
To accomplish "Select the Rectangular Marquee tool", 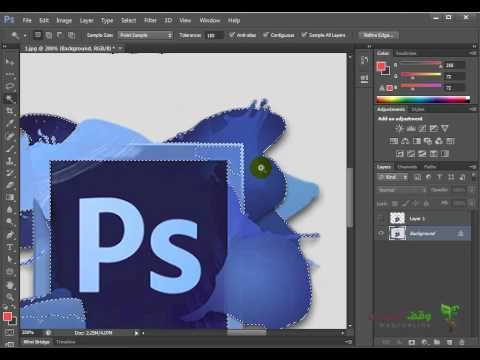I will (9, 74).
